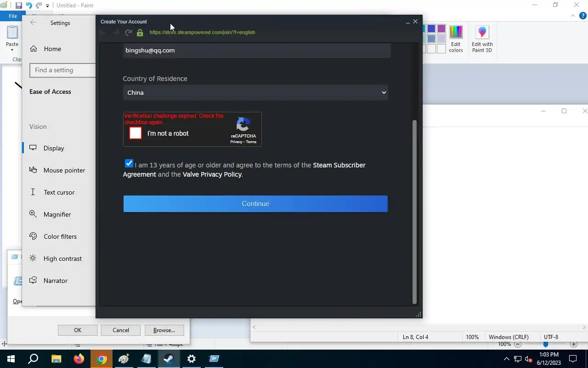The image size is (588, 368).
Task: Switch to Steam on the taskbar
Action: click(x=169, y=359)
